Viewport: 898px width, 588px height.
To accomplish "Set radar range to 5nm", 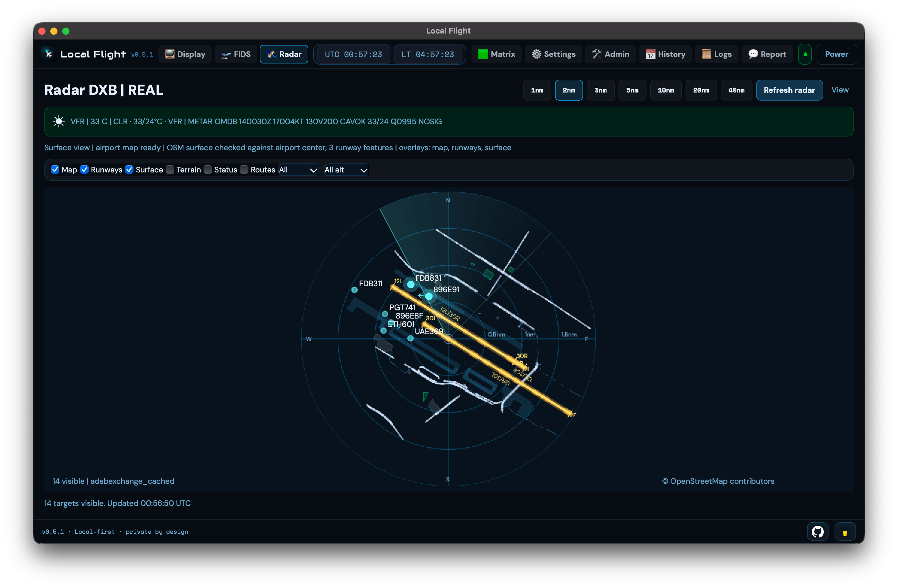I will click(632, 90).
